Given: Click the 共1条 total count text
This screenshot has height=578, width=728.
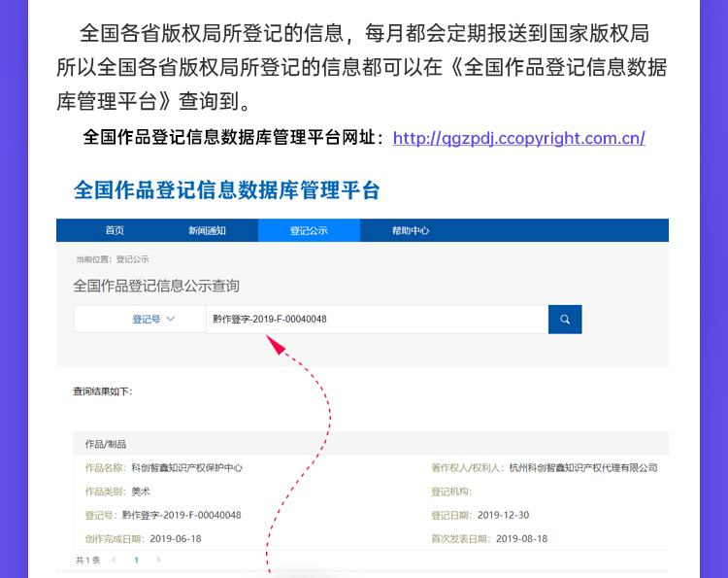Looking at the screenshot, I should click(87, 561).
